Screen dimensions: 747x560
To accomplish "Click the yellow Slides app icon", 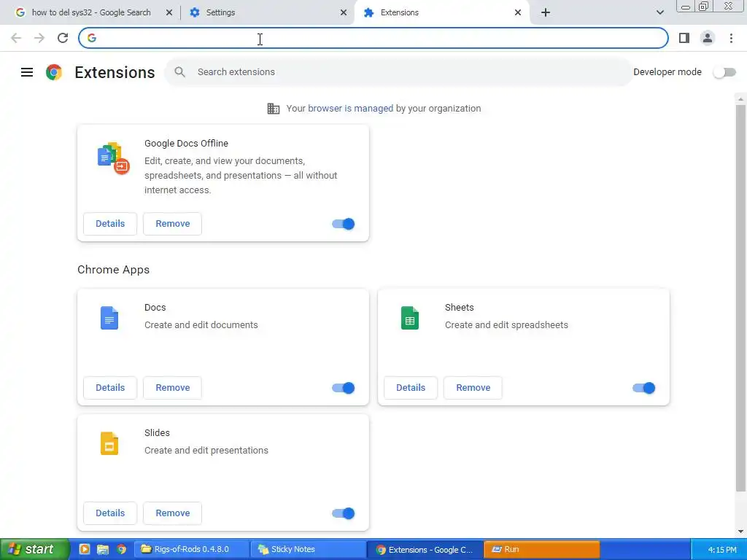I will 109,443.
